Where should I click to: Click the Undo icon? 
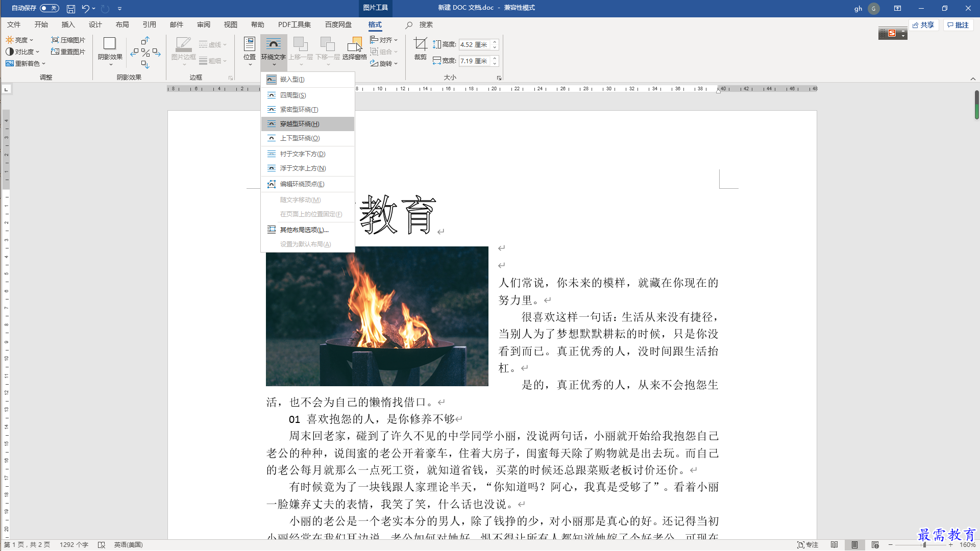tap(85, 9)
